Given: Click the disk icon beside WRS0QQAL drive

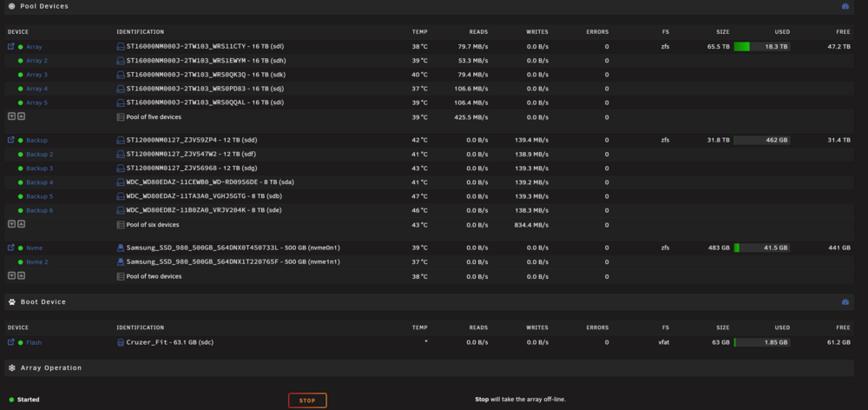Looking at the screenshot, I should coord(121,102).
